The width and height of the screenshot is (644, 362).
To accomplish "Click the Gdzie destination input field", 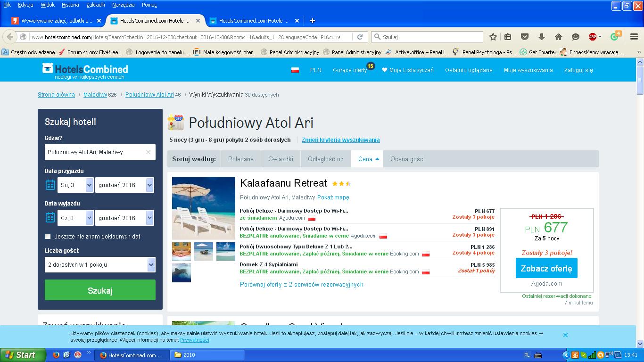I will pyautogui.click(x=100, y=152).
